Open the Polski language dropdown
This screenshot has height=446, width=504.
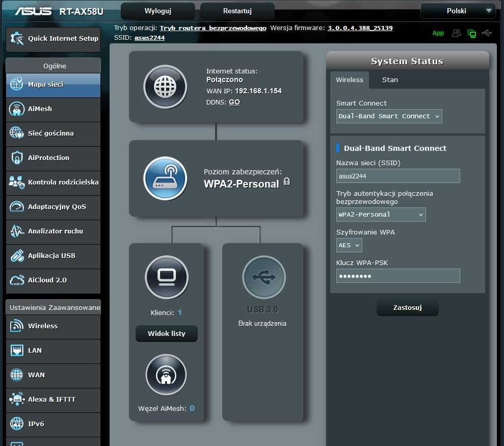(458, 11)
